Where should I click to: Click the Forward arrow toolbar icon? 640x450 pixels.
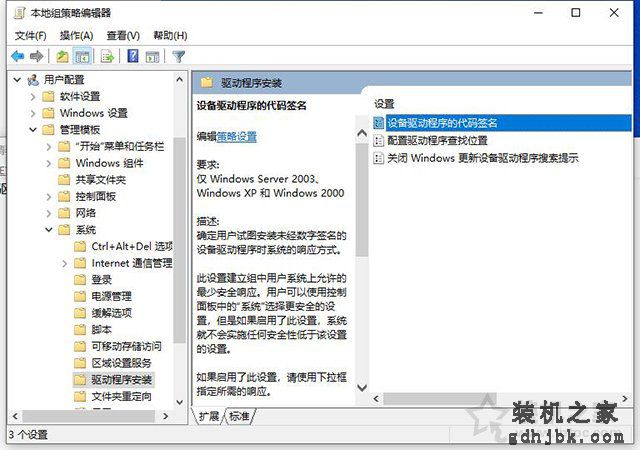pyautogui.click(x=37, y=56)
